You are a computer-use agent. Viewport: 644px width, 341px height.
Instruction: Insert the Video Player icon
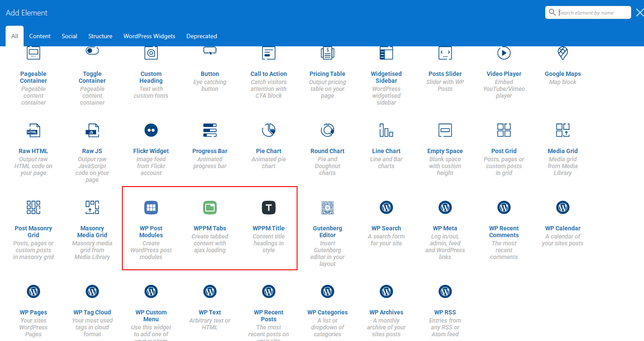[504, 53]
